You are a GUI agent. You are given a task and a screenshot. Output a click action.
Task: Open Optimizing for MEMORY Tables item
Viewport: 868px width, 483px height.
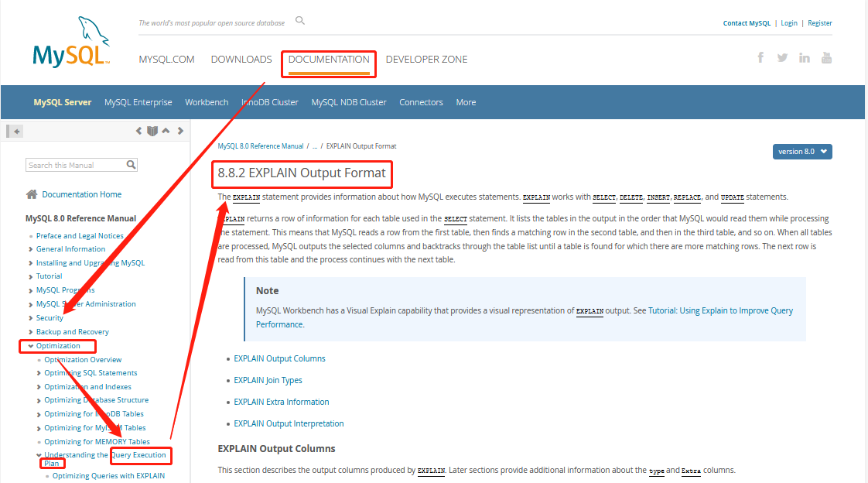(97, 442)
